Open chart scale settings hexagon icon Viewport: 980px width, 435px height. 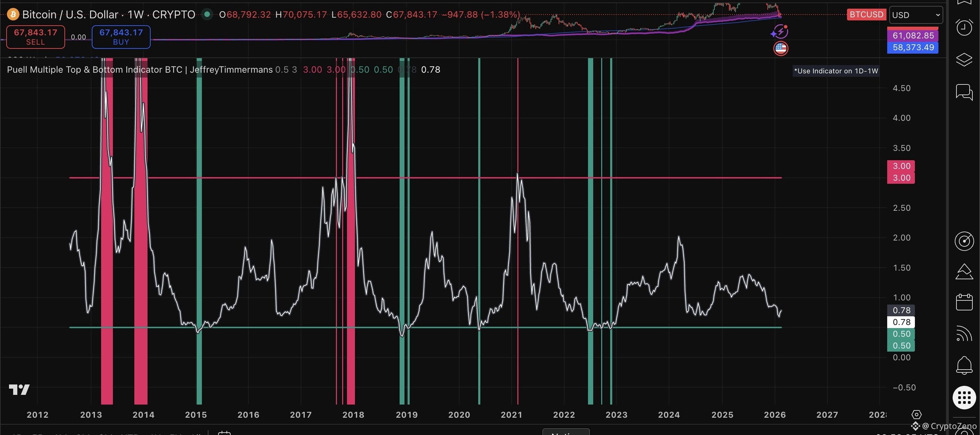pos(917,415)
